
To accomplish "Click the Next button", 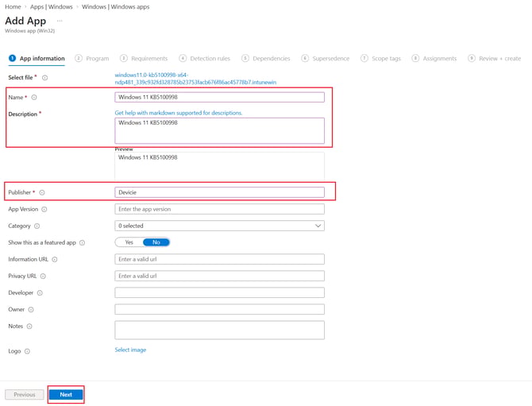I will (66, 394).
